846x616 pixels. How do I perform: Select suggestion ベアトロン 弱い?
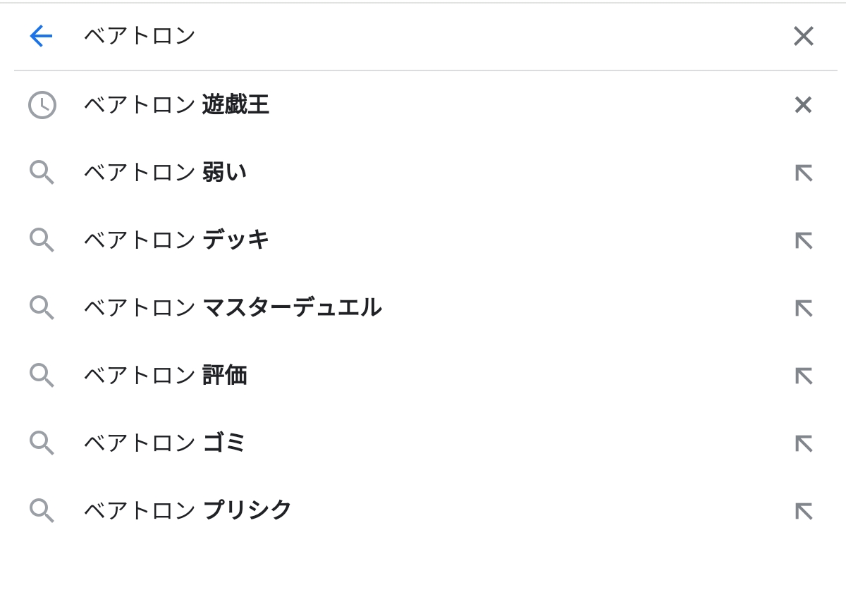(165, 173)
